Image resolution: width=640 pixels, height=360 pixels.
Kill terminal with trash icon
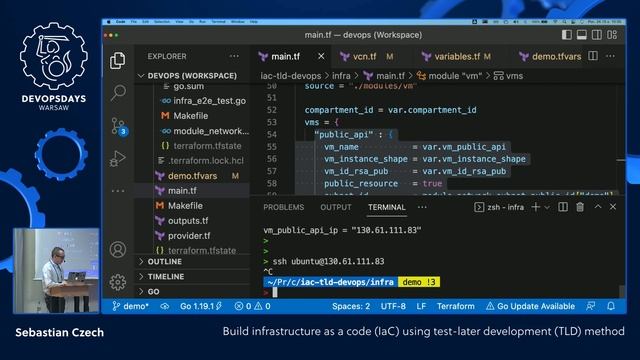tap(580, 207)
